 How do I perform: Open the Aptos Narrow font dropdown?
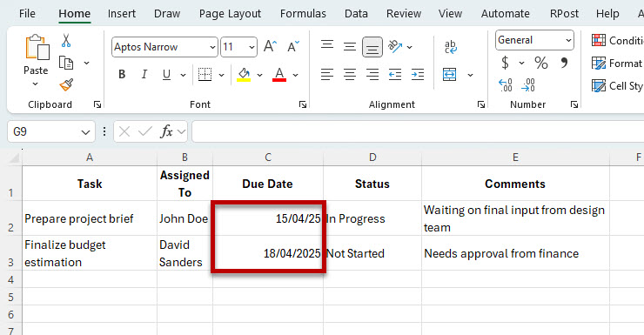tap(212, 47)
